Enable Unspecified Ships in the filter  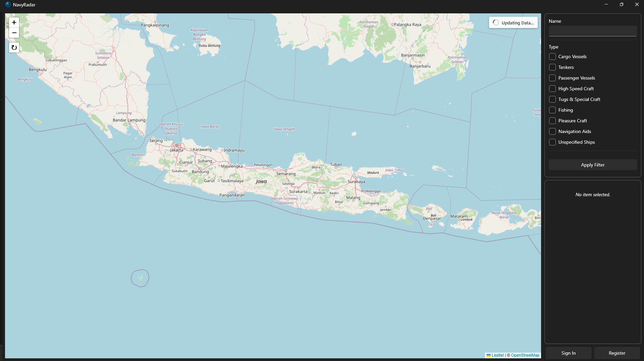click(552, 142)
